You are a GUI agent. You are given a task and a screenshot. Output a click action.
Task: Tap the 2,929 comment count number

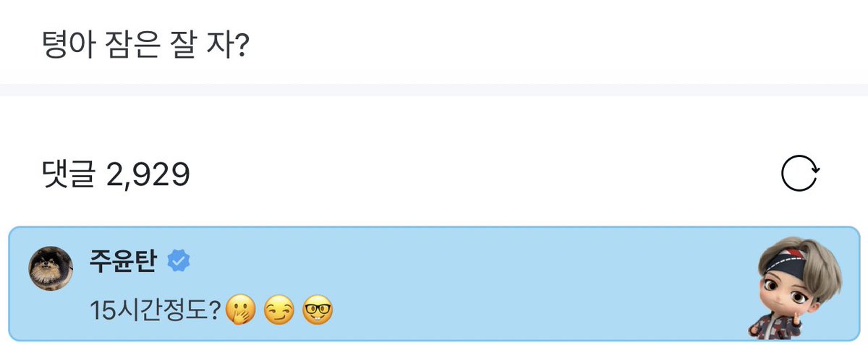coord(148,175)
